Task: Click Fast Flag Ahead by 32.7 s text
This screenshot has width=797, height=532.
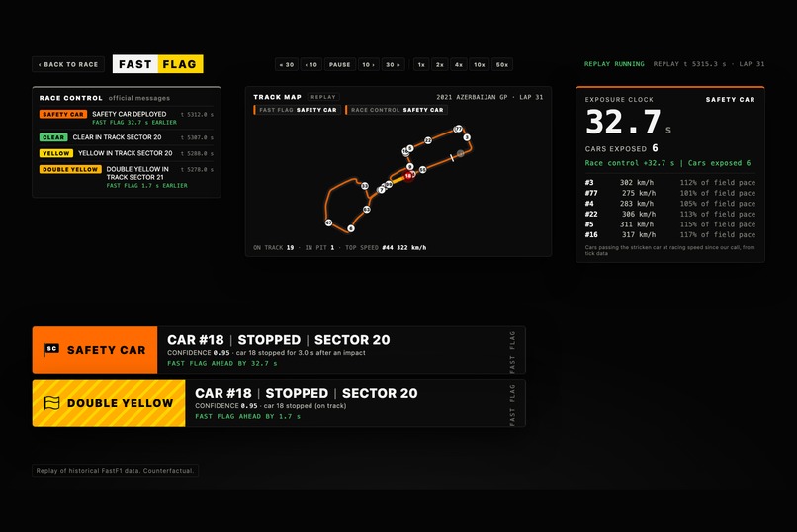Action: click(222, 363)
